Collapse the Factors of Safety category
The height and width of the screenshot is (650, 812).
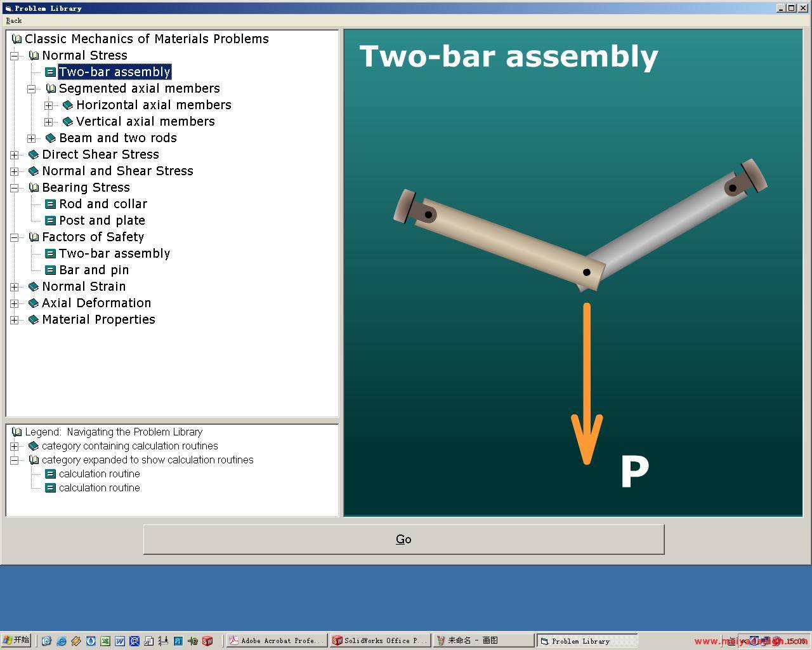pyautogui.click(x=14, y=237)
